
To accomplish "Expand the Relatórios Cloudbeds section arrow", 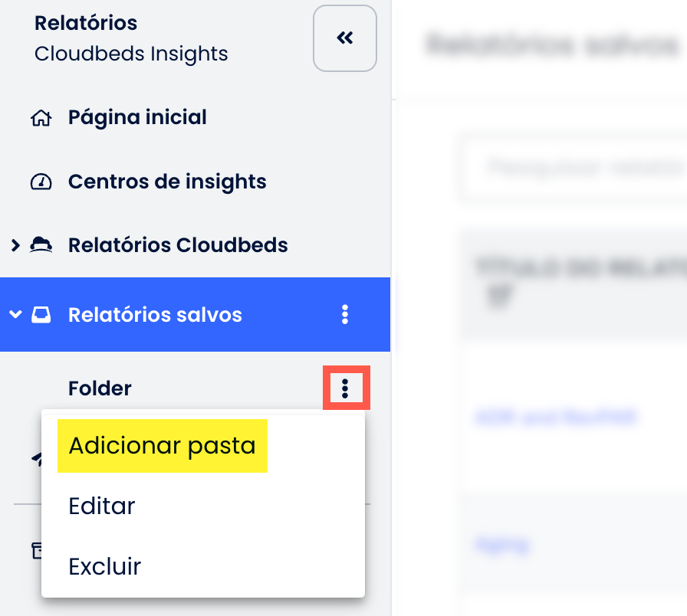I will tap(15, 245).
